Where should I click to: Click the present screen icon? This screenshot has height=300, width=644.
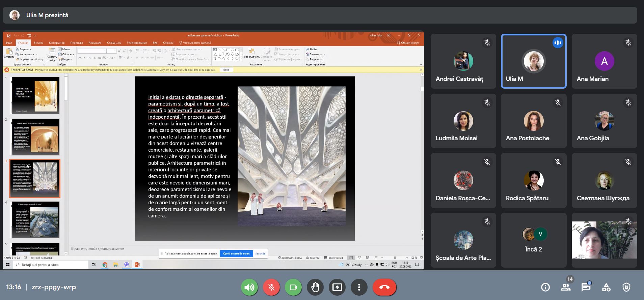(x=337, y=287)
